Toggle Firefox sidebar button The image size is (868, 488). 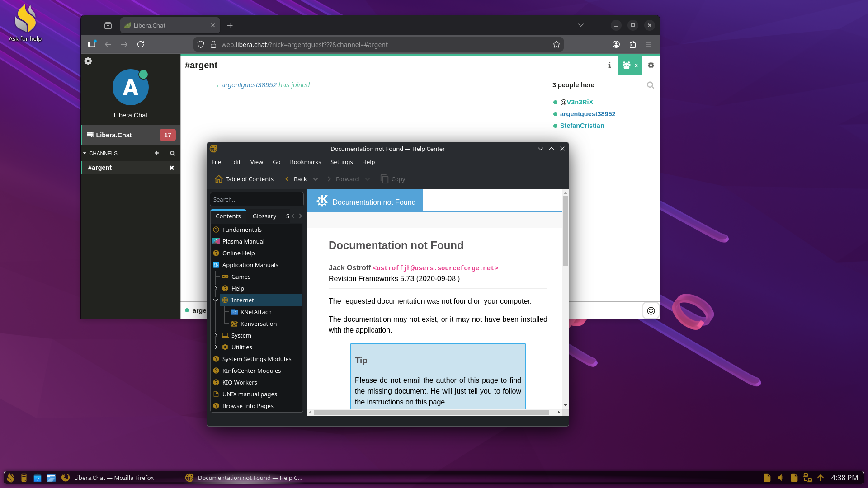pos(92,44)
